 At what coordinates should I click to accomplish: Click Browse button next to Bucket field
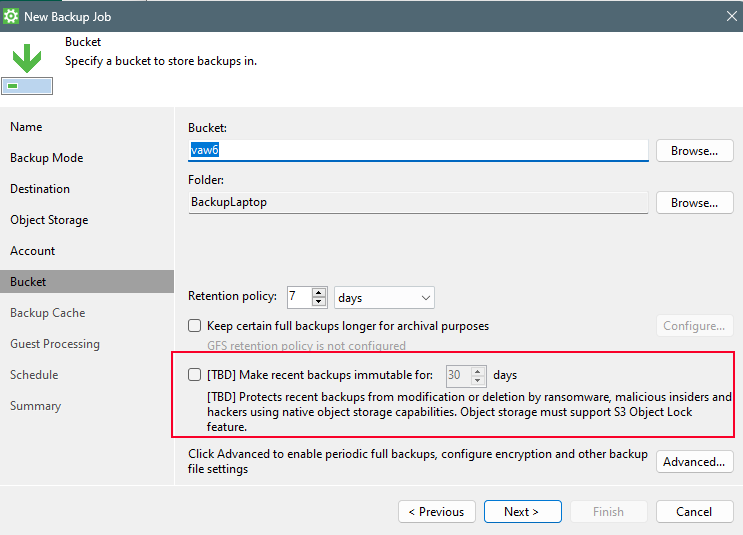pyautogui.click(x=694, y=151)
